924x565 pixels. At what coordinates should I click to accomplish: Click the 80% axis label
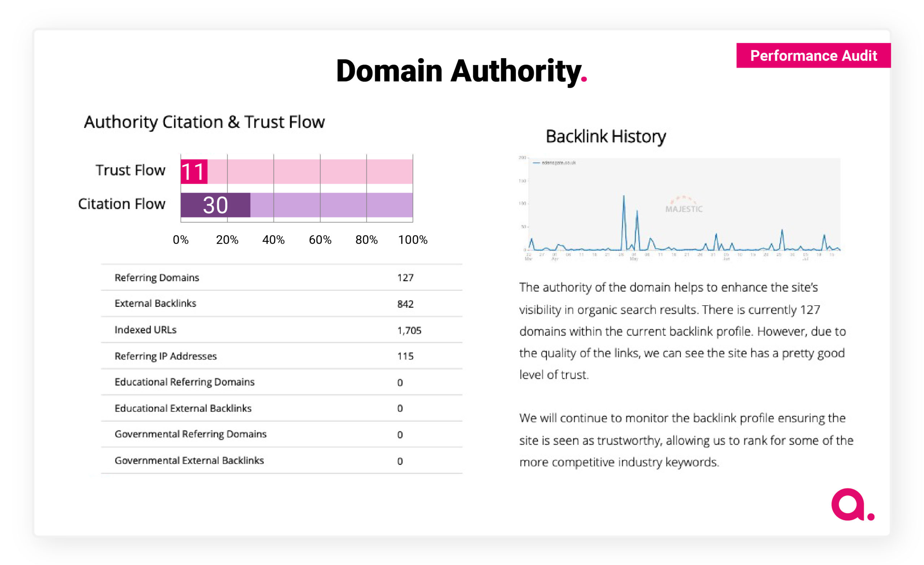point(366,240)
